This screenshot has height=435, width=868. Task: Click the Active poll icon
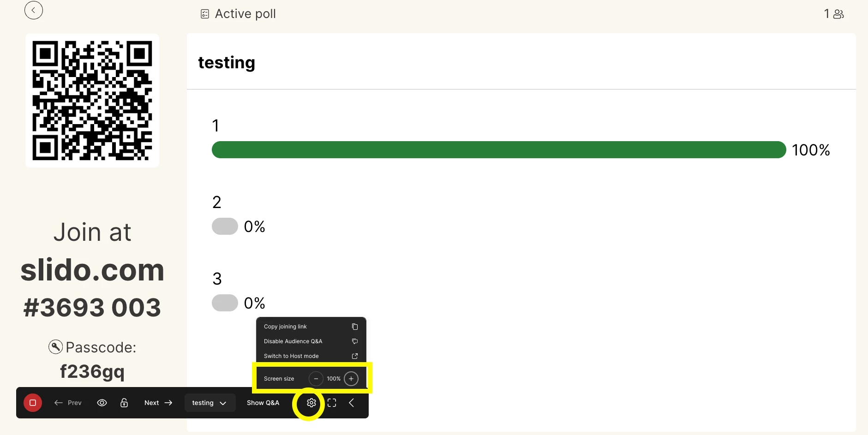[x=205, y=14]
